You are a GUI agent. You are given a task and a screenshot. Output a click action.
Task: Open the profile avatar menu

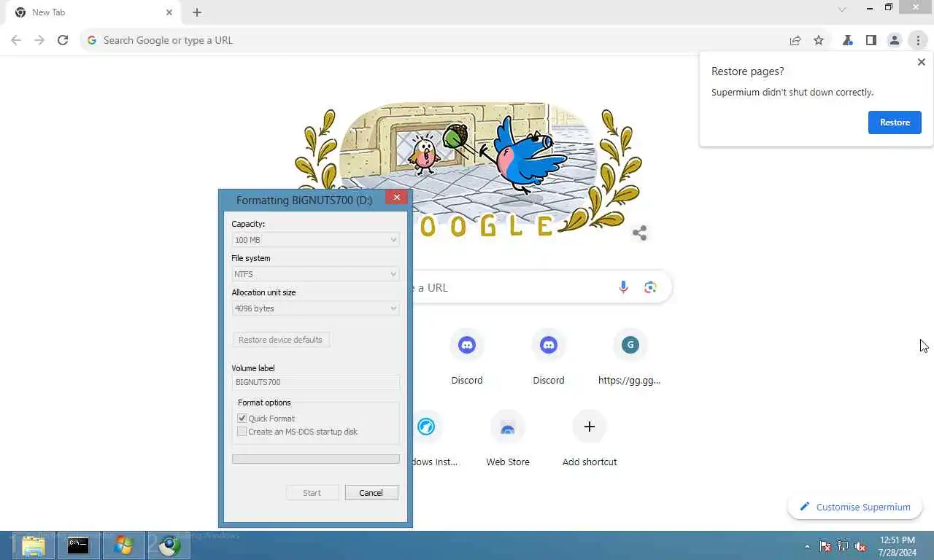click(x=895, y=40)
